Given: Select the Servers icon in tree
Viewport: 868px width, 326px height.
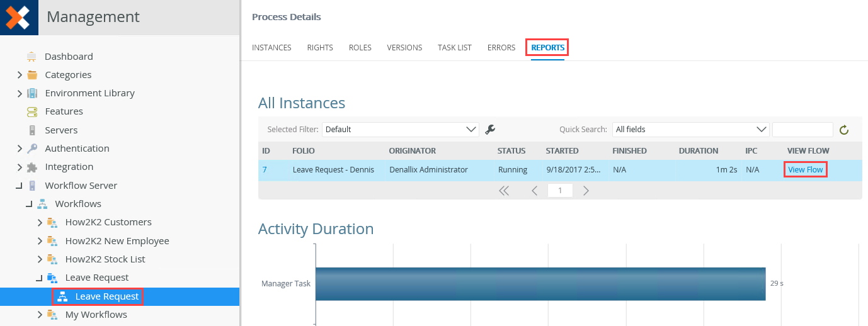Looking at the screenshot, I should (x=31, y=130).
